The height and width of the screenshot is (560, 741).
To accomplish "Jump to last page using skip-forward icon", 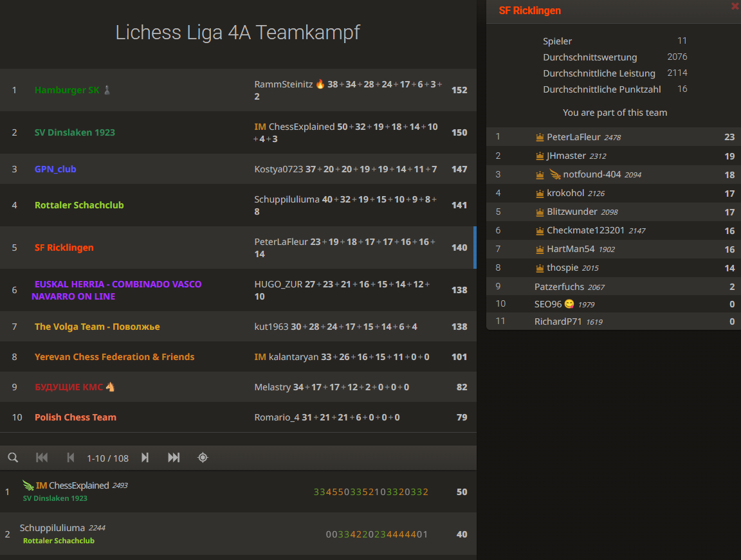I will point(172,457).
